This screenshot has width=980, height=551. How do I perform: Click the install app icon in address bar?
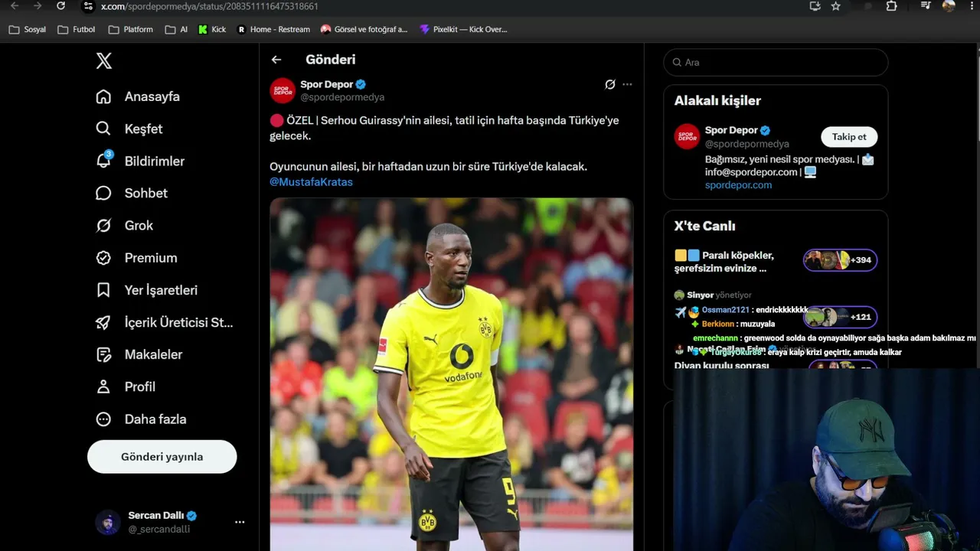(x=815, y=6)
